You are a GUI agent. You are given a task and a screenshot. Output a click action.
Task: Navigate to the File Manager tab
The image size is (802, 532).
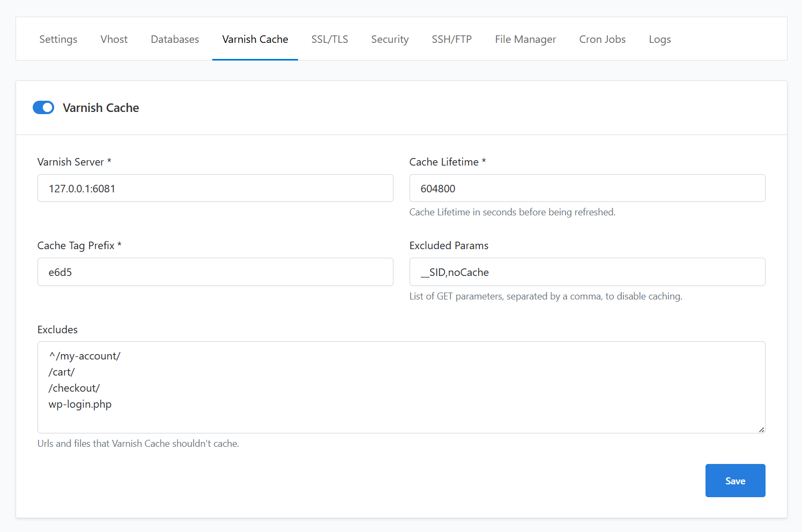pos(525,39)
